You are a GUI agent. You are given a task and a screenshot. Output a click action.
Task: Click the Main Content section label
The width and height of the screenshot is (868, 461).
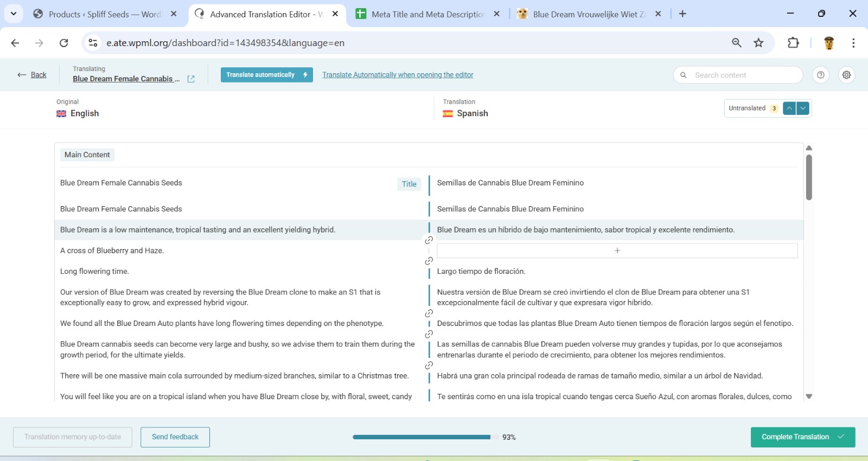(x=87, y=155)
